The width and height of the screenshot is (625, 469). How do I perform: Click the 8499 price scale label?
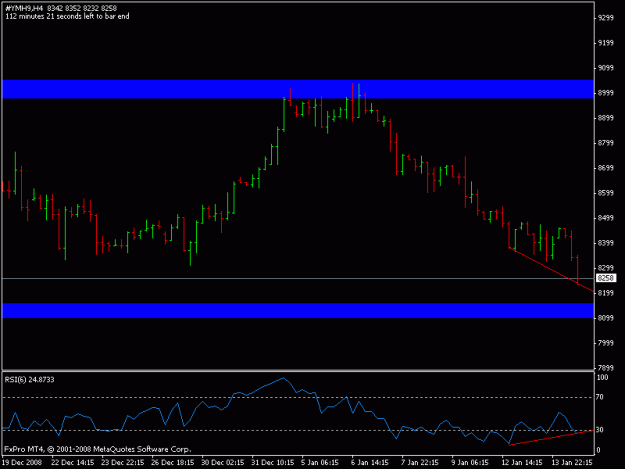606,218
